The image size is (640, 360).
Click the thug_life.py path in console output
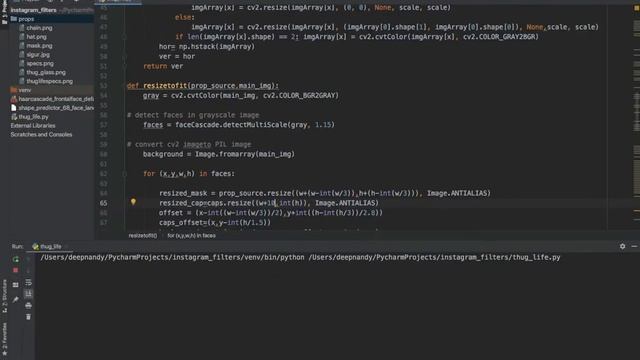[434, 258]
